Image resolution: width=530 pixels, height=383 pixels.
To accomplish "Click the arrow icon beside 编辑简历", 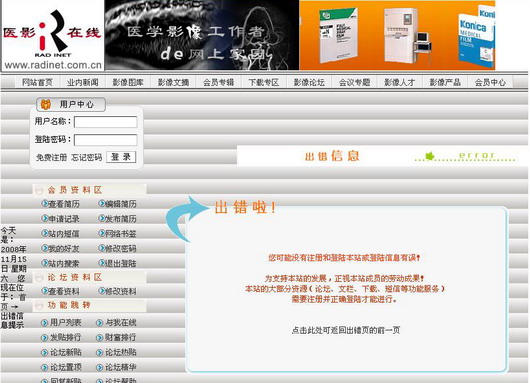I will (101, 204).
